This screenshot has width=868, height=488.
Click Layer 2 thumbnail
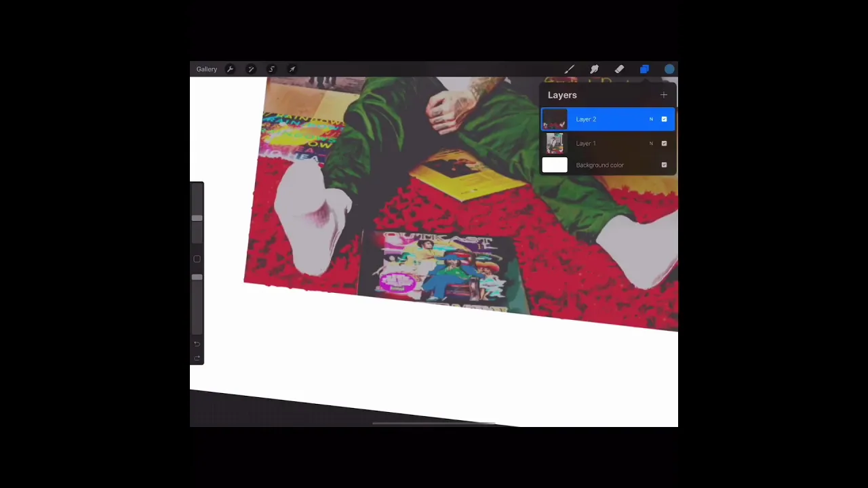tap(555, 119)
